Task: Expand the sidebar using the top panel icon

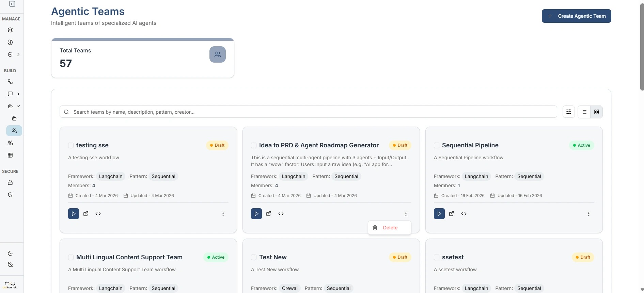Action: pos(12,4)
